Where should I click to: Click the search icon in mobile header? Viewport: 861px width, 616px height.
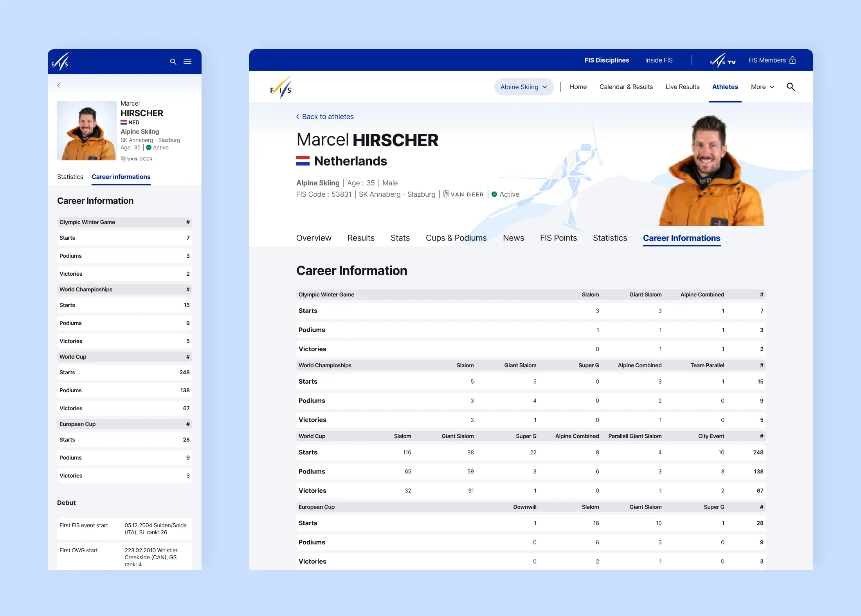tap(173, 62)
